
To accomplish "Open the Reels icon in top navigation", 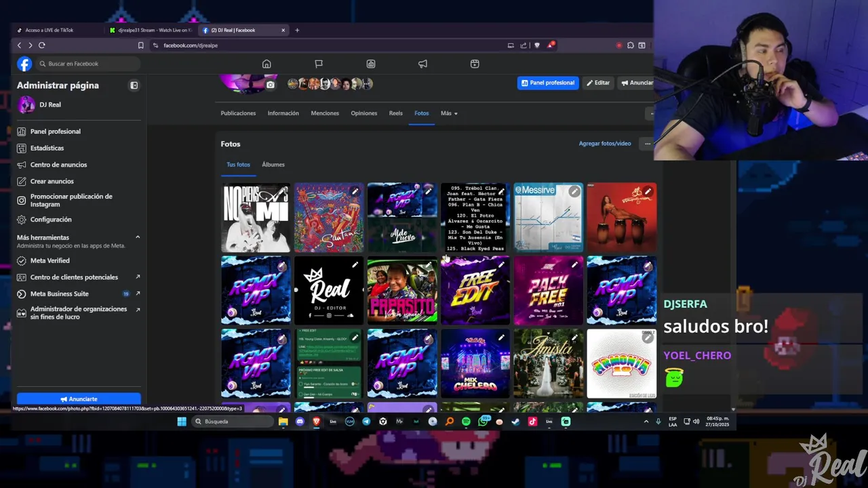I will click(475, 64).
